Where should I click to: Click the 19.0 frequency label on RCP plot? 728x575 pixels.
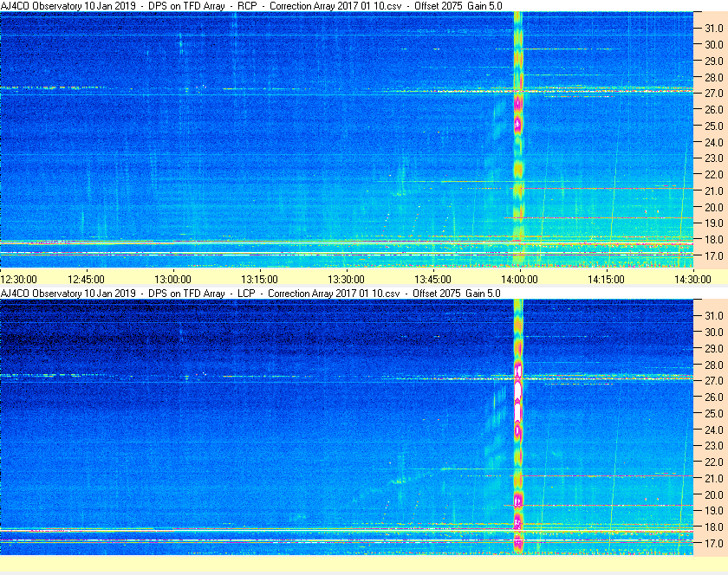[x=714, y=223]
